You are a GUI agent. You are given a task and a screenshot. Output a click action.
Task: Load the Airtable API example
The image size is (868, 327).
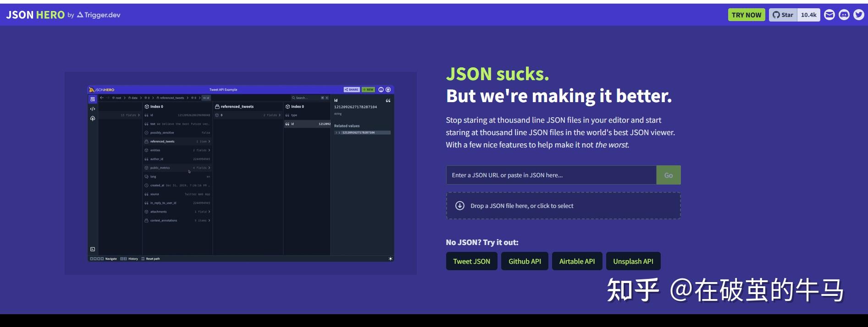577,261
